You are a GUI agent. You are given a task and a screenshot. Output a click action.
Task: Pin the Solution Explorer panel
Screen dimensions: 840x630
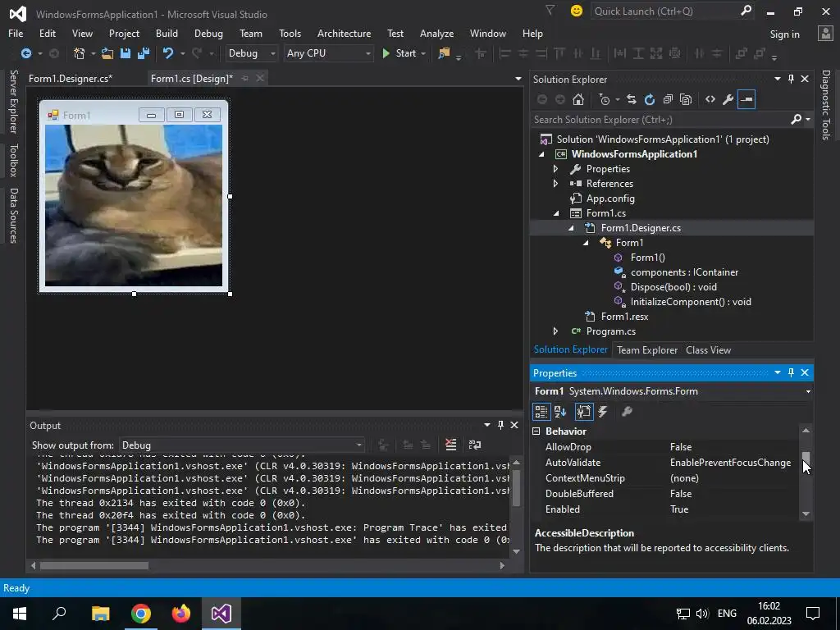pyautogui.click(x=792, y=79)
